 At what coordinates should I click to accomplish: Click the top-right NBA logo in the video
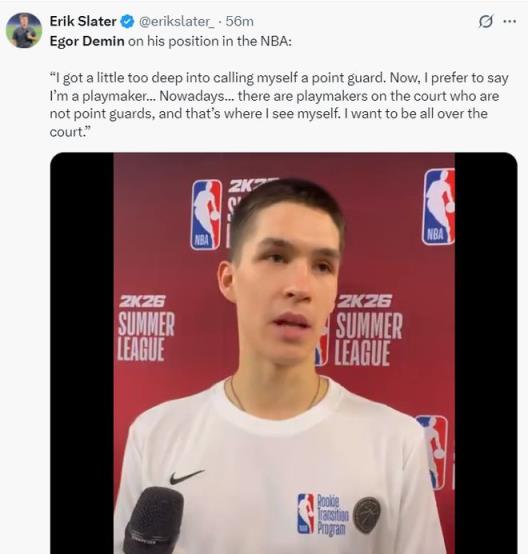coord(438,207)
